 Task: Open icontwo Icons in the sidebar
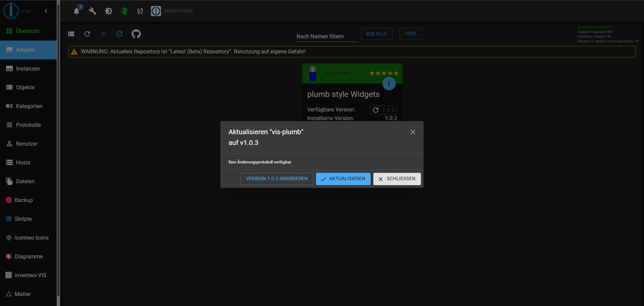click(29, 238)
